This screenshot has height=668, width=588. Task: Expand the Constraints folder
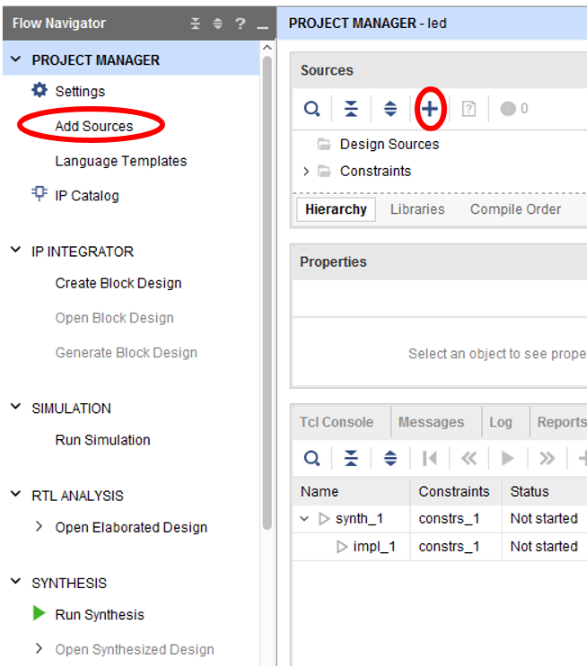tap(306, 171)
